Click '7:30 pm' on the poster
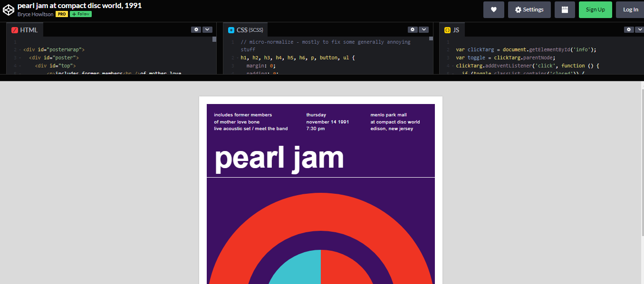 tap(316, 129)
